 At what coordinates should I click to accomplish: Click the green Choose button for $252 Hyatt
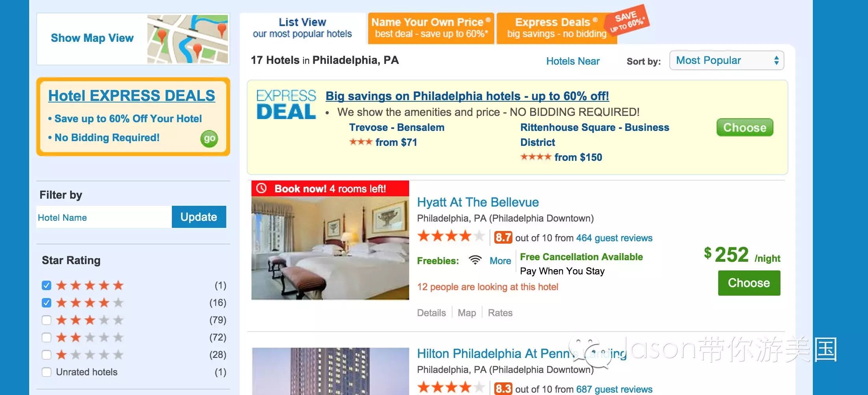tap(749, 283)
